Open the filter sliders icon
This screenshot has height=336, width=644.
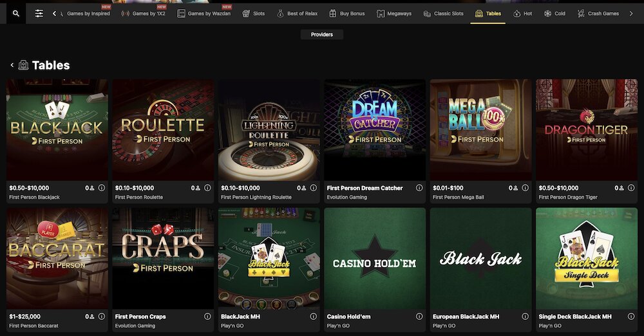[39, 14]
